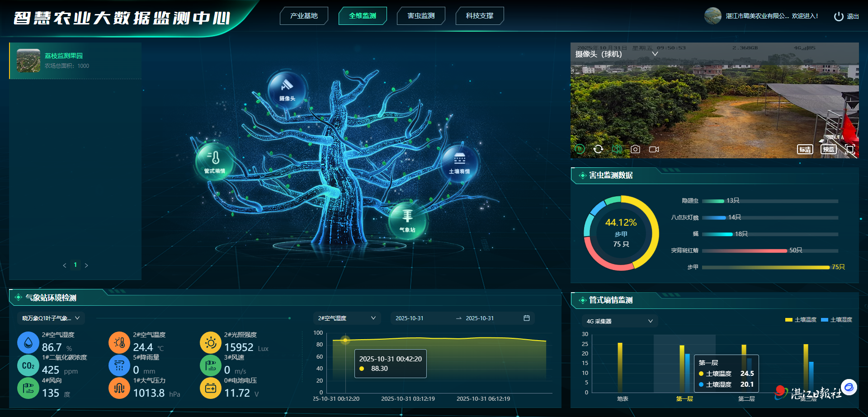Screen dimensions: 868x417
Task: Toggle the camera's muted sound icon
Action: pos(617,149)
